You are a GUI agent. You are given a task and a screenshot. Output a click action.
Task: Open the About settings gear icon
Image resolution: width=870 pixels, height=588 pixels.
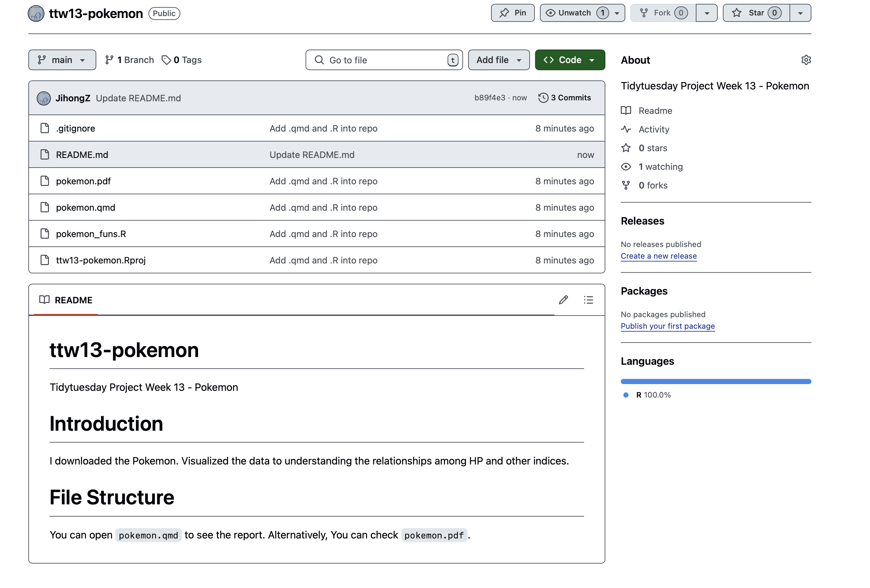[806, 60]
